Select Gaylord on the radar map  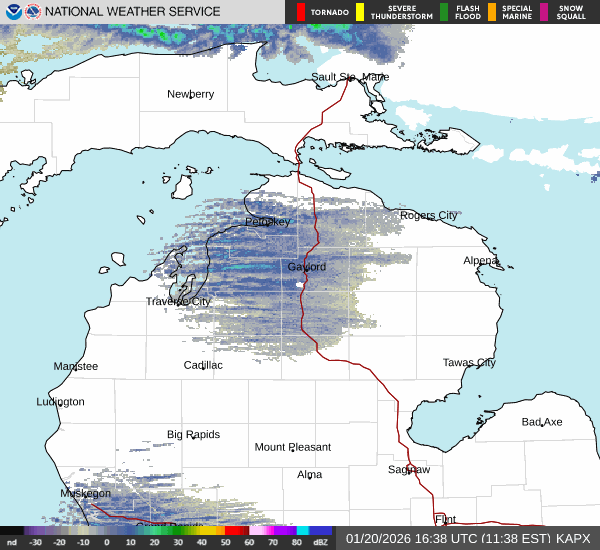(x=306, y=267)
